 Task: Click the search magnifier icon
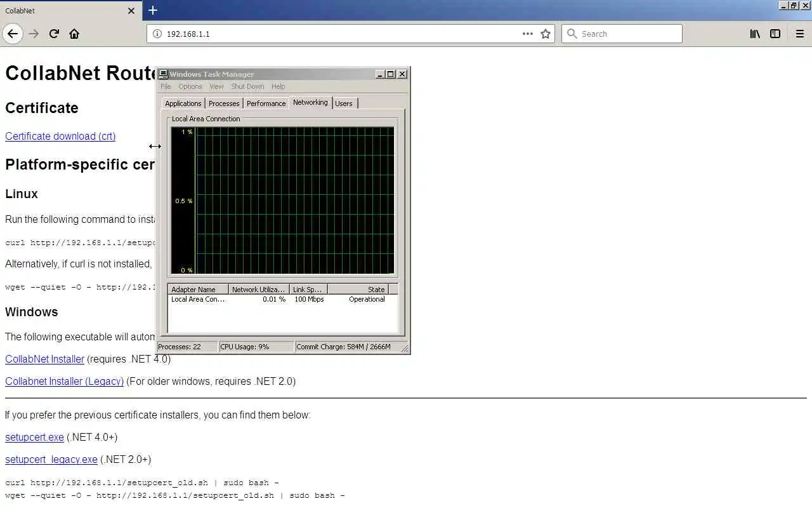(572, 34)
